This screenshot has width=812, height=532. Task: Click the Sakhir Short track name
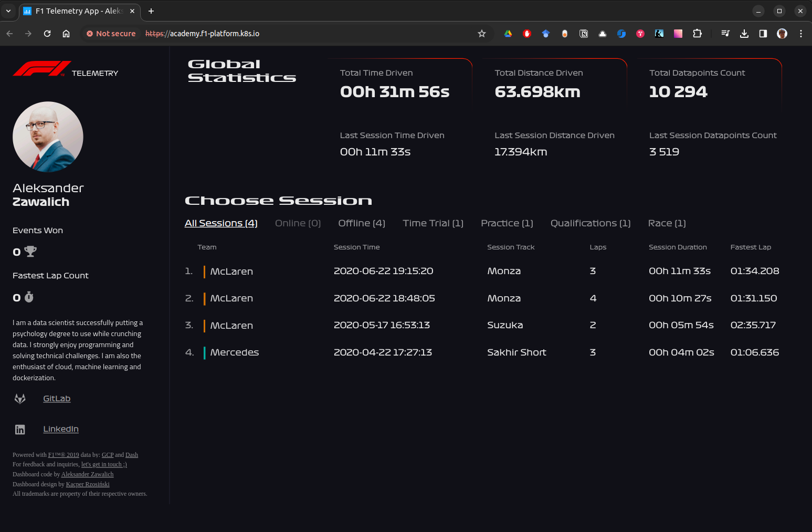[516, 352]
